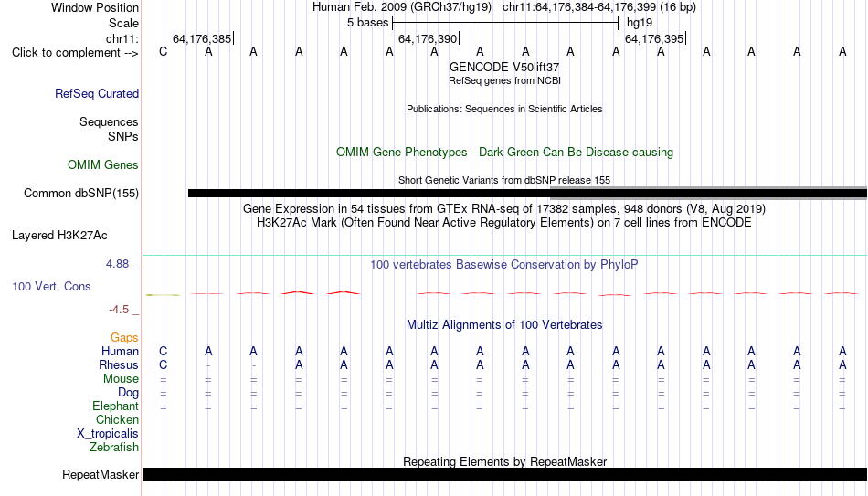868x496 pixels.
Task: Select the Human species label
Action: [120, 352]
